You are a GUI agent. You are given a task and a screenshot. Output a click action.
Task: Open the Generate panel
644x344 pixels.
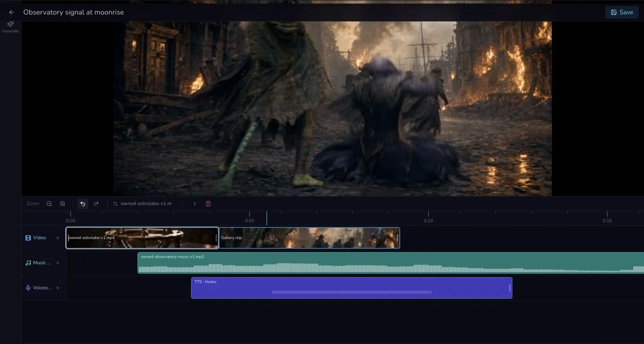[11, 27]
